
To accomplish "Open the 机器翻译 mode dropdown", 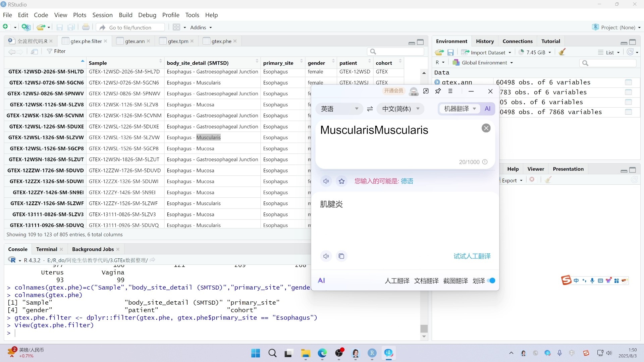I will click(460, 109).
